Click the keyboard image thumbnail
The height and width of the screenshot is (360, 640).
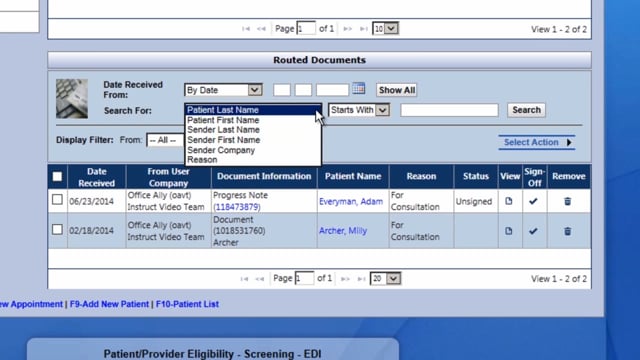tap(72, 98)
